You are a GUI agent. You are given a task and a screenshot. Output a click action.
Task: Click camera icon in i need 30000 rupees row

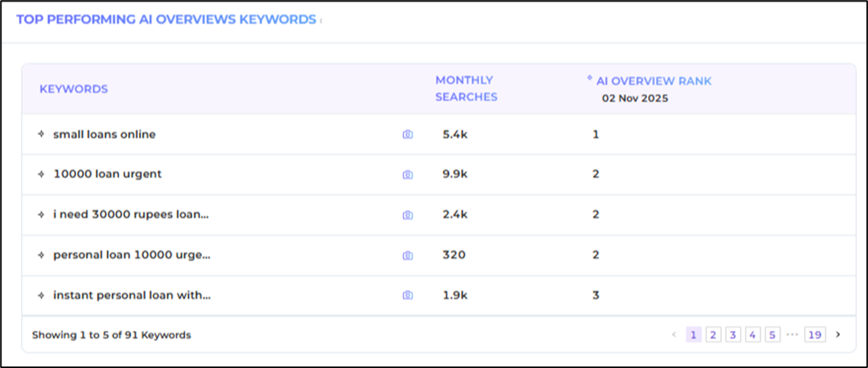point(408,215)
